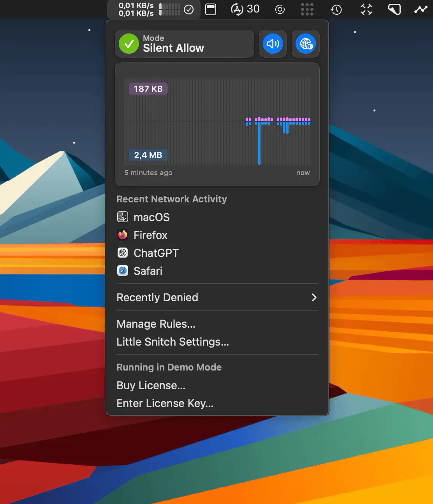Click the Firefox app icon
The width and height of the screenshot is (433, 504).
123,235
